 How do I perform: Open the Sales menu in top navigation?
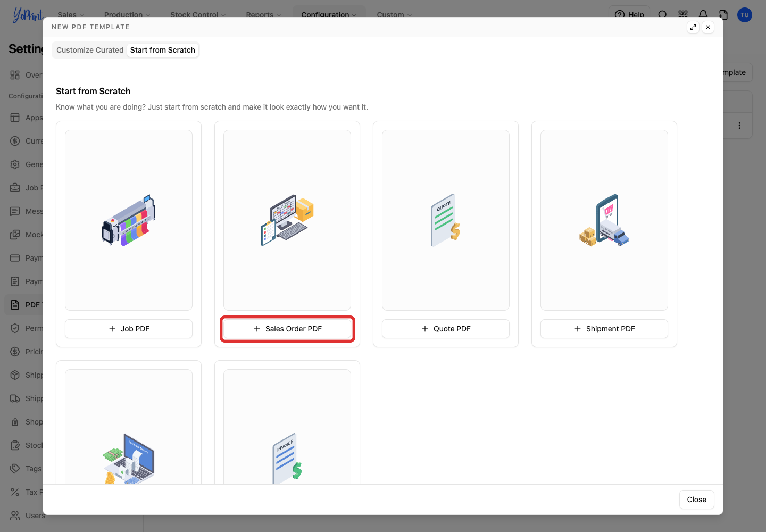(x=71, y=15)
